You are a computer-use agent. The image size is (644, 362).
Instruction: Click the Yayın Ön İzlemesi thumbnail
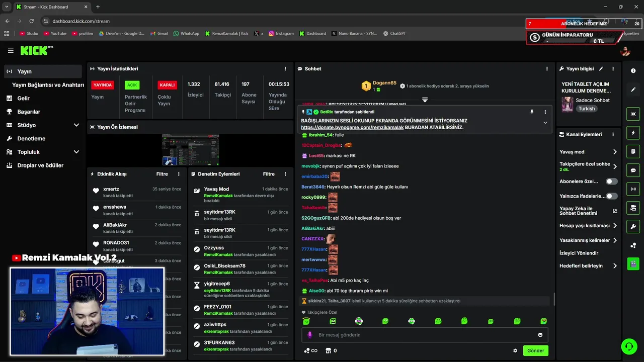pos(190,150)
